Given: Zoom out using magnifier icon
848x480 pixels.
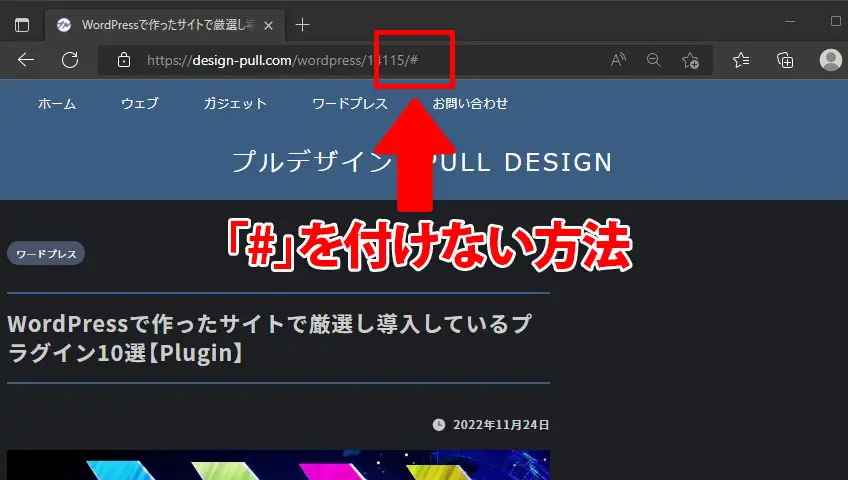Looking at the screenshot, I should coord(654,59).
